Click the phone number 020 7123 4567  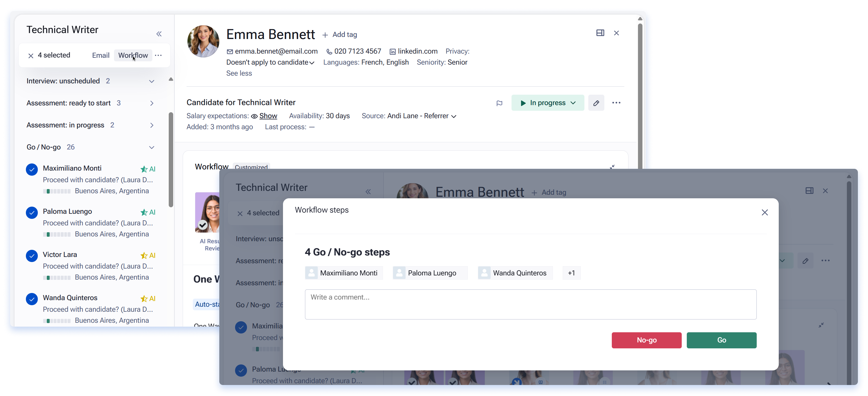click(357, 51)
